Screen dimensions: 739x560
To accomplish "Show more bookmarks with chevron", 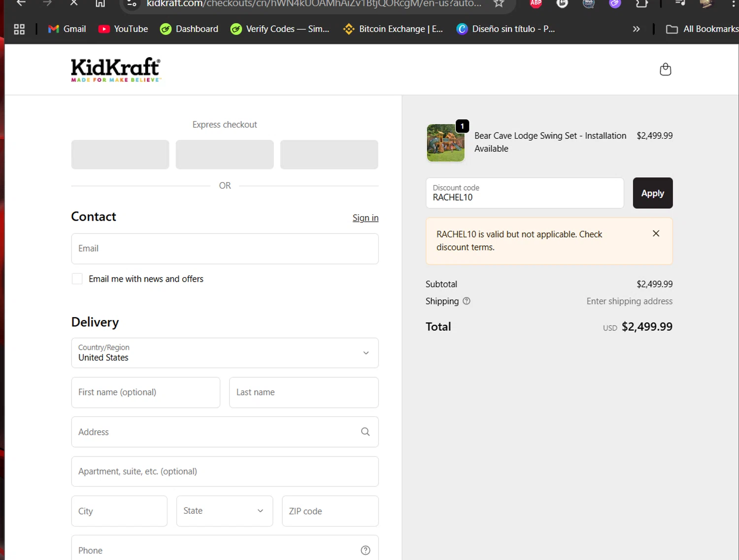I will [636, 29].
